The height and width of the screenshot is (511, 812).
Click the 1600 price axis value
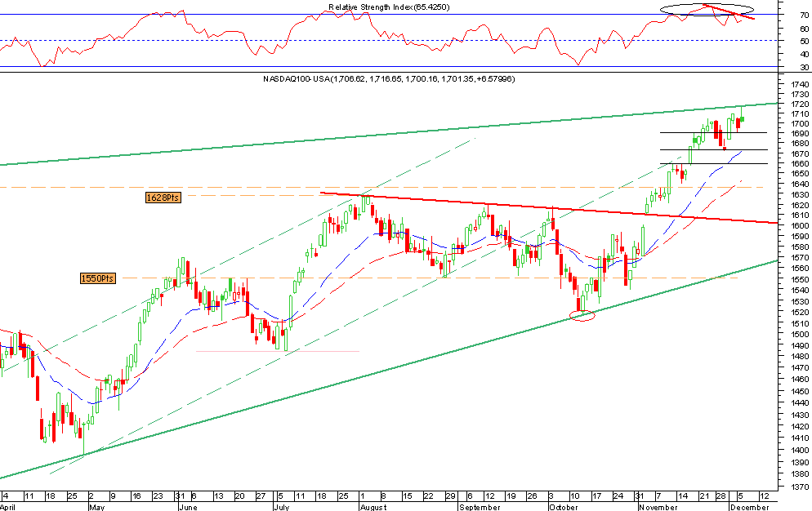point(800,226)
